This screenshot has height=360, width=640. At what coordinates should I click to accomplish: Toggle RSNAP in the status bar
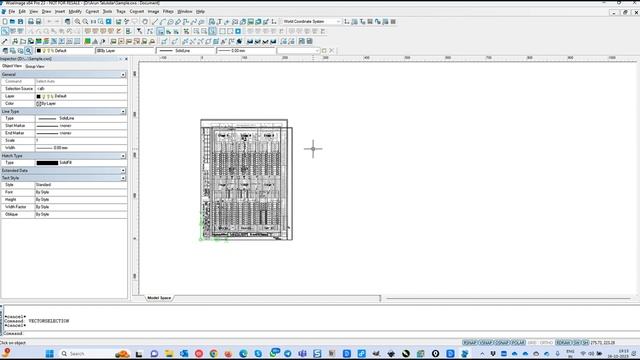point(470,342)
